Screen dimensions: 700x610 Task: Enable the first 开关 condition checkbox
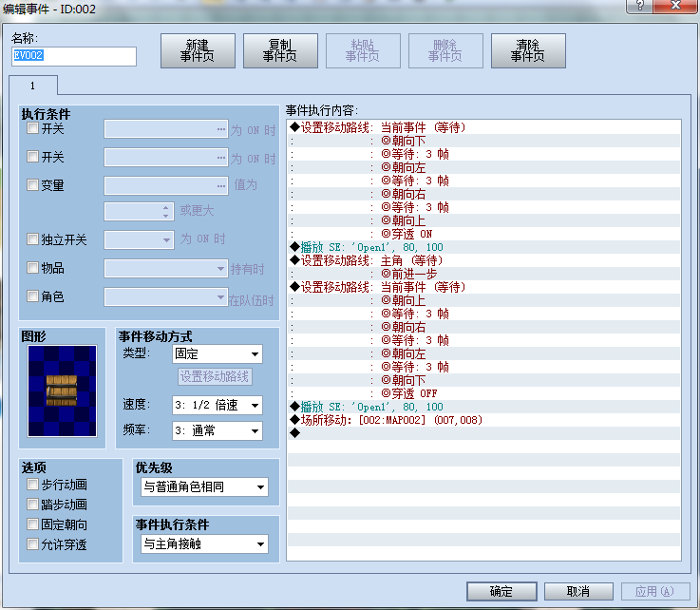[32, 128]
